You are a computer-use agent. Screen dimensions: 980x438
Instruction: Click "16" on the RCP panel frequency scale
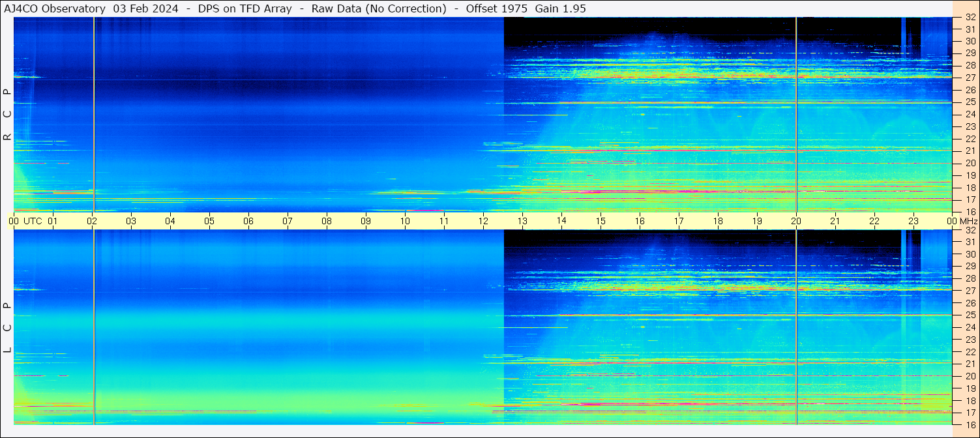coord(970,212)
